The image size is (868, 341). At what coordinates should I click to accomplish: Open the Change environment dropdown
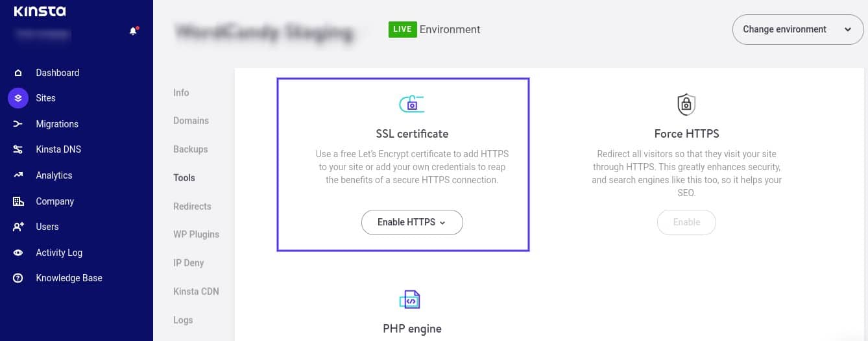pyautogui.click(x=797, y=30)
